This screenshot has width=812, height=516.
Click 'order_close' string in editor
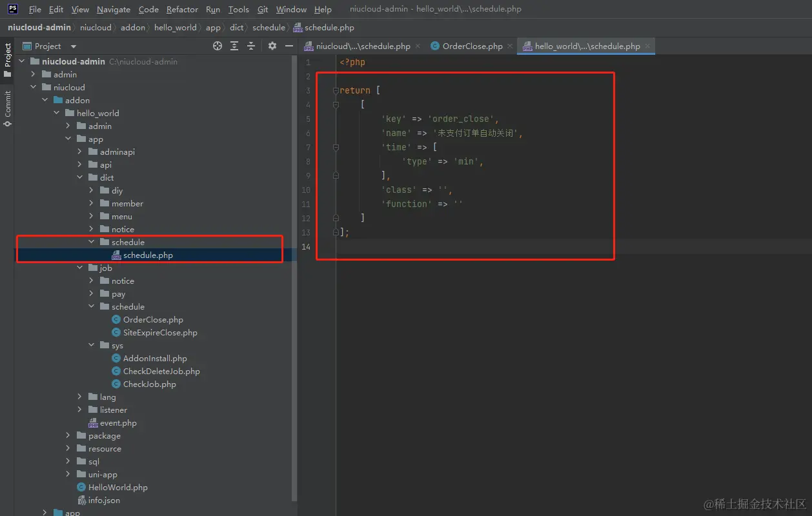pyautogui.click(x=461, y=119)
